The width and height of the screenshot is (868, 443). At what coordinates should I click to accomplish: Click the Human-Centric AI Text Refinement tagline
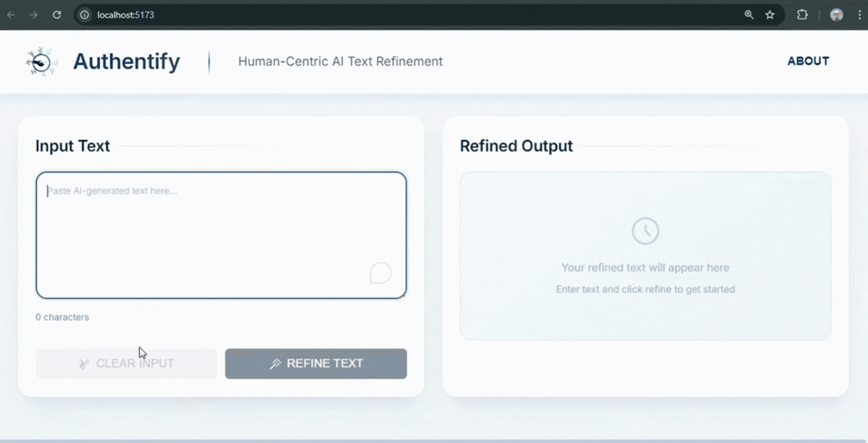pyautogui.click(x=340, y=61)
